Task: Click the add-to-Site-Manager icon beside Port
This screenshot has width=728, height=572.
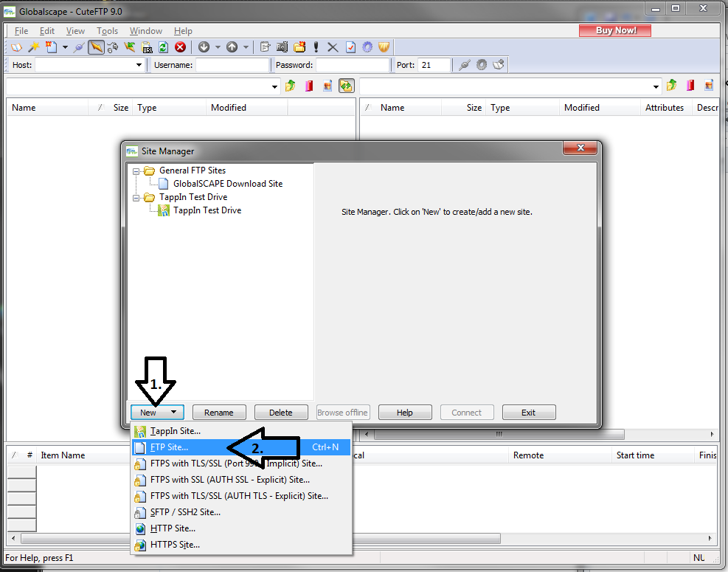Action: coord(499,65)
